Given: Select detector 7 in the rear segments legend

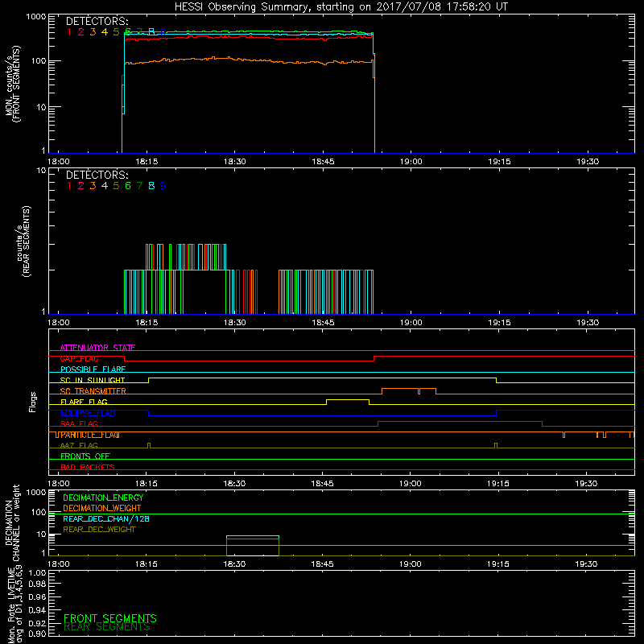Looking at the screenshot, I should [139, 186].
